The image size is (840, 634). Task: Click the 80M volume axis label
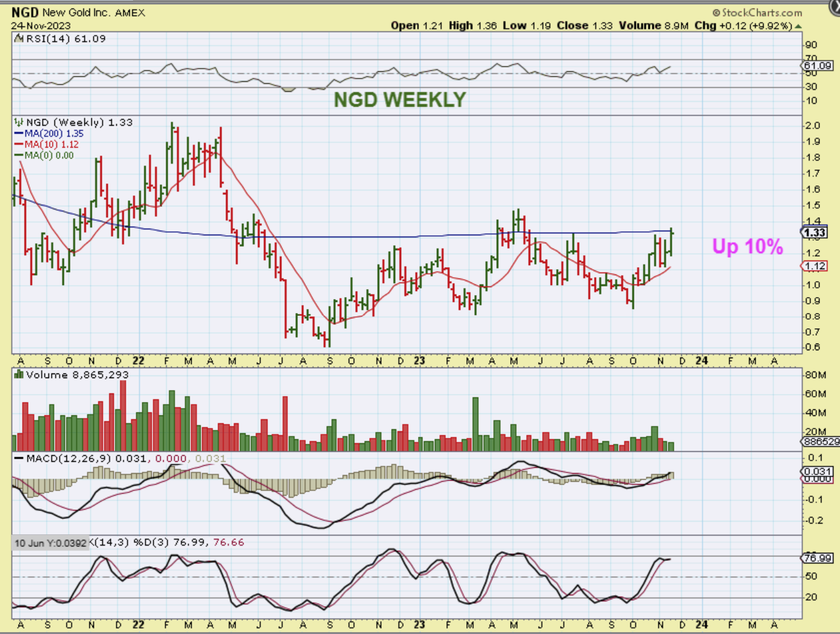[x=815, y=375]
